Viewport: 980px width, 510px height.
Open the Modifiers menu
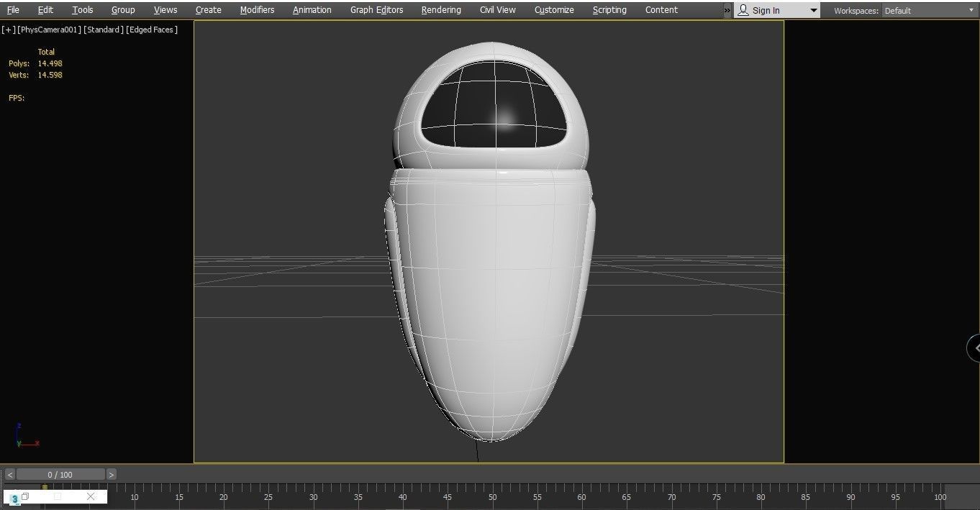[x=257, y=10]
